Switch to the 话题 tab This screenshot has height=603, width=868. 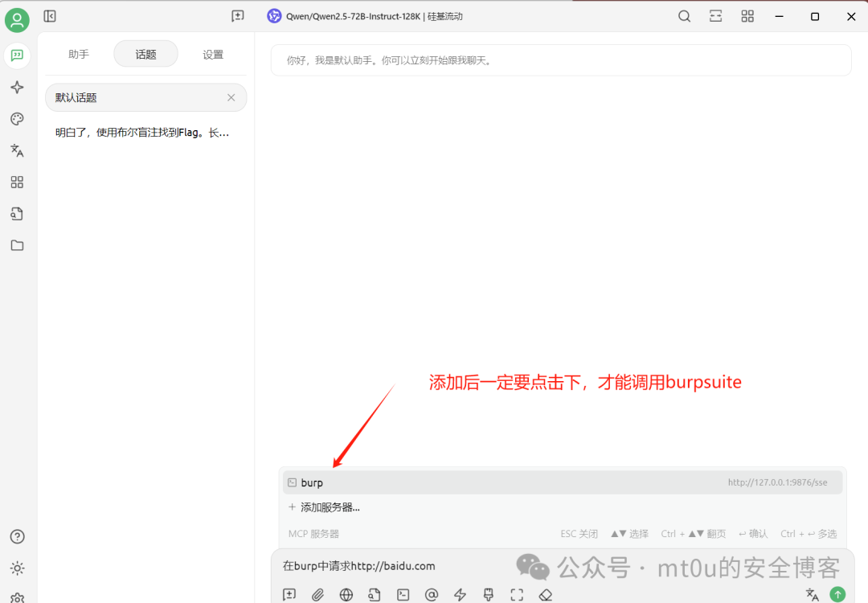tap(145, 54)
